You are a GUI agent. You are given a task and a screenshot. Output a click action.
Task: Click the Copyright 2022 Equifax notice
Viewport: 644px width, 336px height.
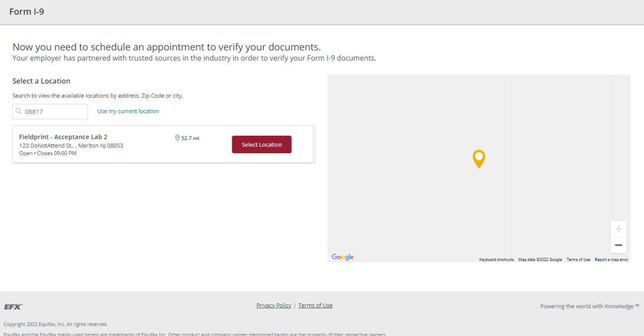(55, 324)
